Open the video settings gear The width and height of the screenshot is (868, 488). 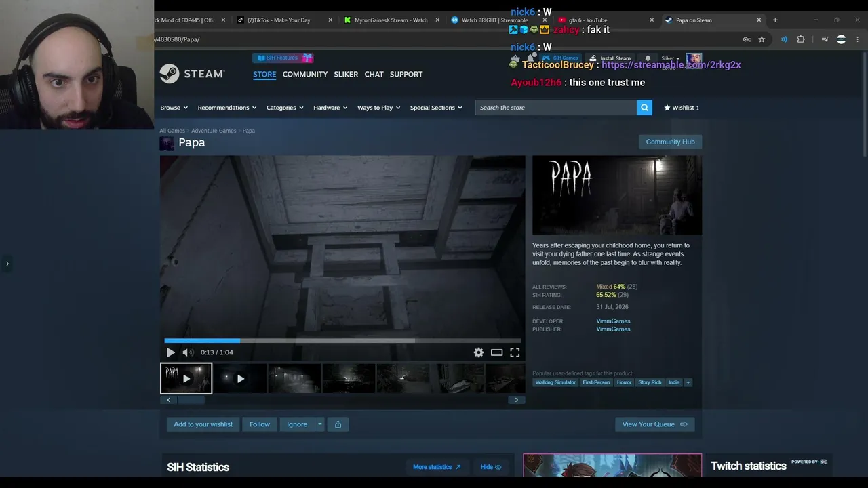tap(479, 352)
